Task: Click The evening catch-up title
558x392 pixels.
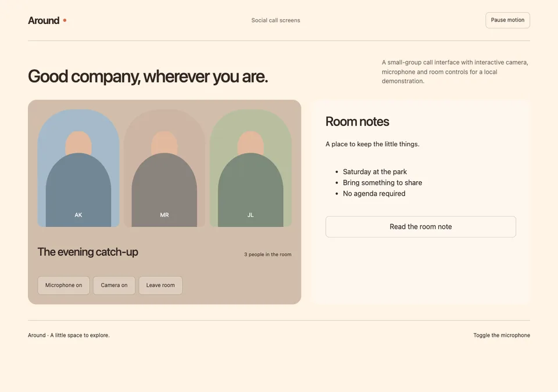Action: point(88,252)
